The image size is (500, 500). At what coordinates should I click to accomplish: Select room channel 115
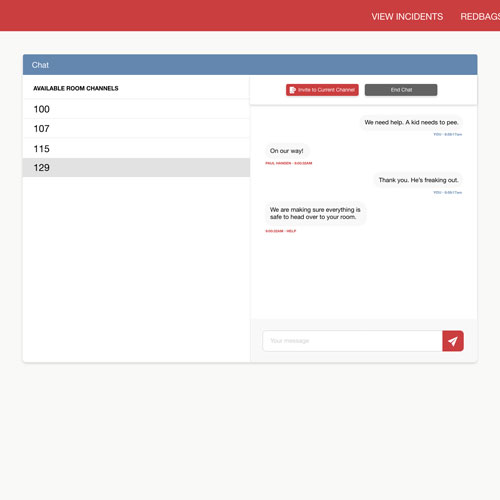136,148
